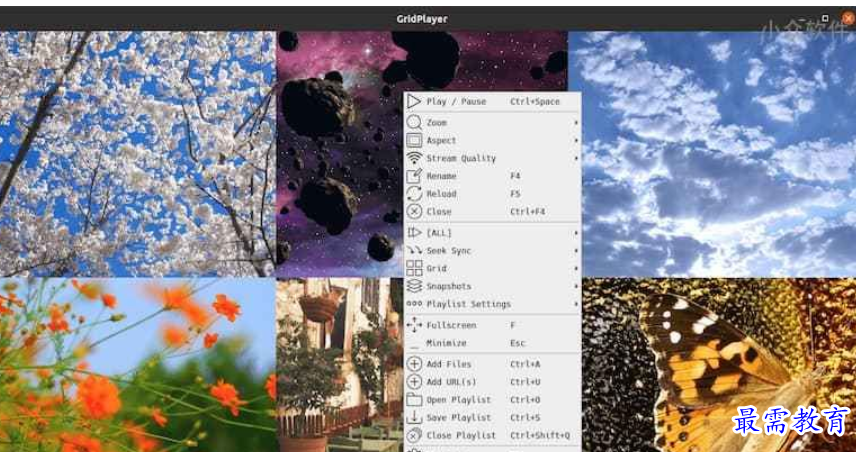Image resolution: width=856 pixels, height=452 pixels.
Task: Select the Minimize menu entry
Action: (445, 343)
